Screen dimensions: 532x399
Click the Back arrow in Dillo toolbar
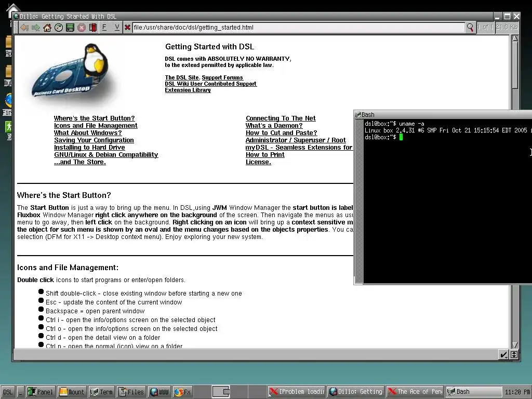click(24, 28)
